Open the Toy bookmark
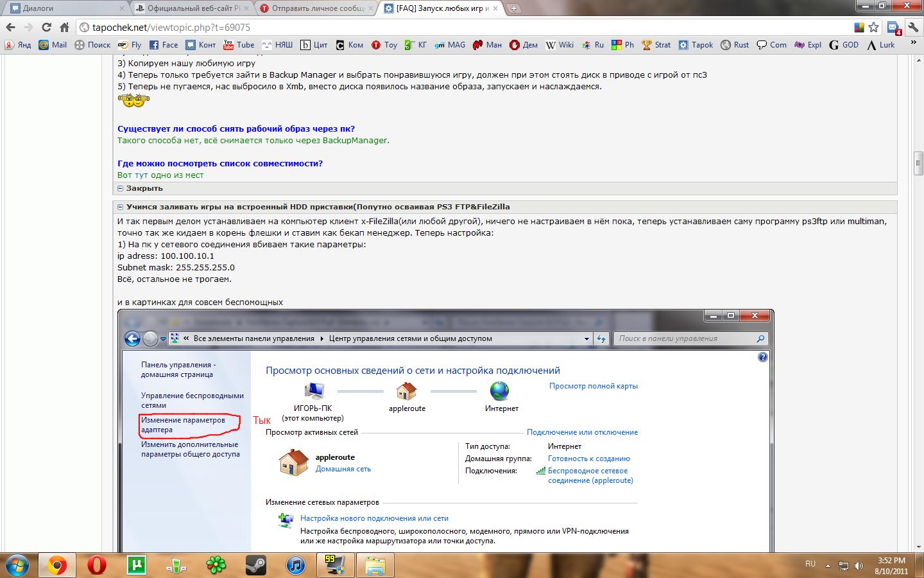Screen dimensions: 924x578 [x=384, y=45]
